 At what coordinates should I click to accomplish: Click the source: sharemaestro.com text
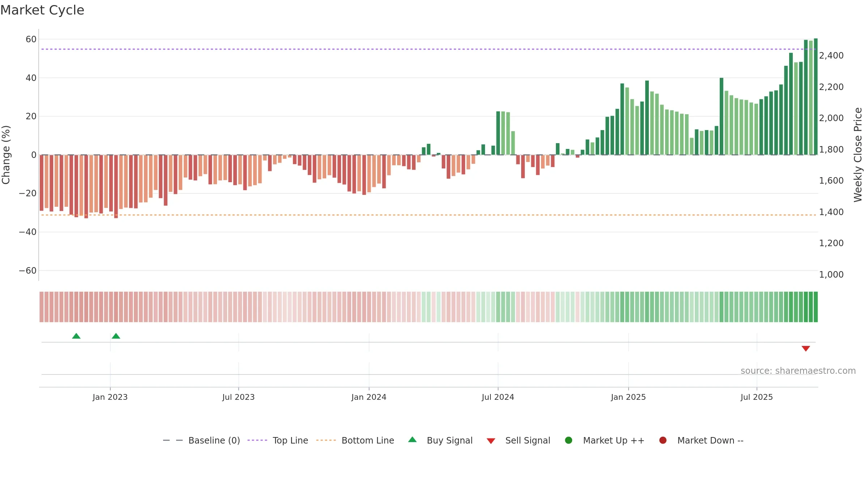click(798, 371)
